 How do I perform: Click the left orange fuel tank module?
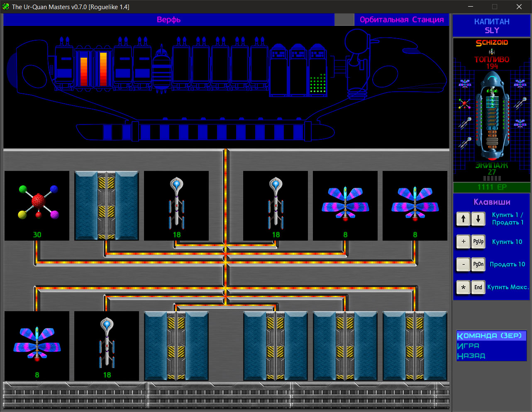click(84, 68)
